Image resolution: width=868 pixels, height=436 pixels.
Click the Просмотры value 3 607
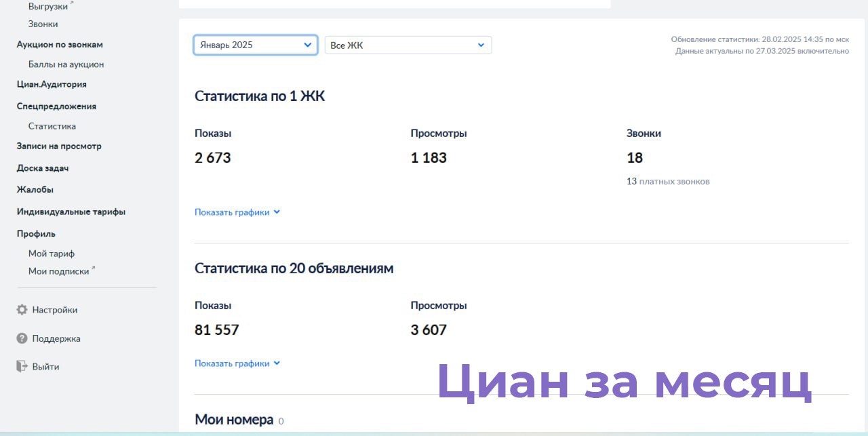coord(429,330)
